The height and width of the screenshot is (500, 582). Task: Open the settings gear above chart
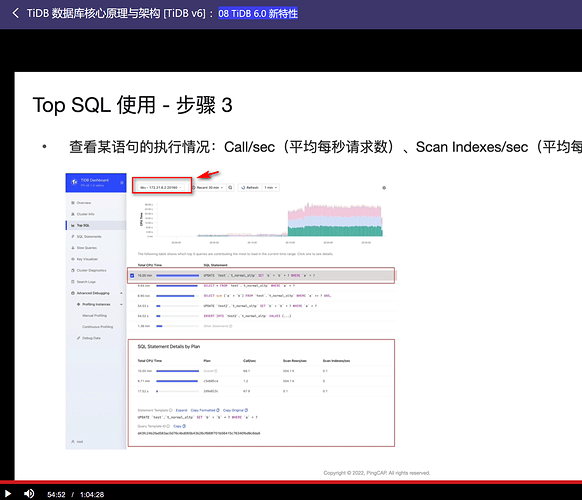[384, 188]
